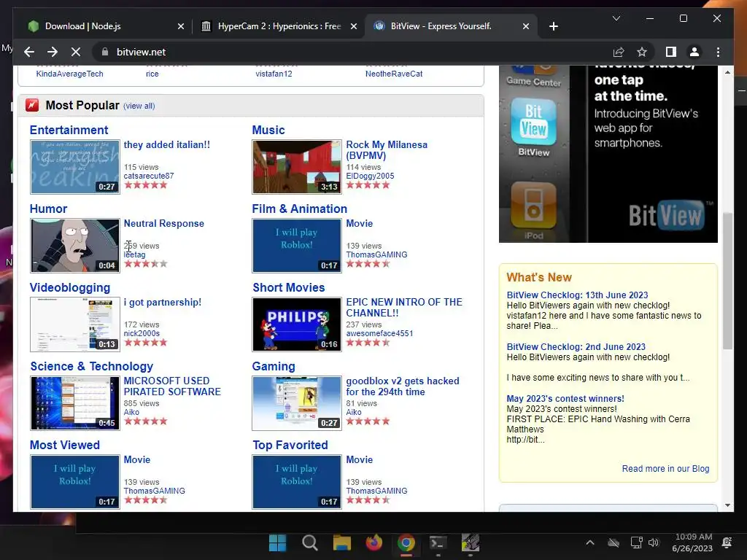Go back using the browser back arrow
747x560 pixels.
click(29, 52)
